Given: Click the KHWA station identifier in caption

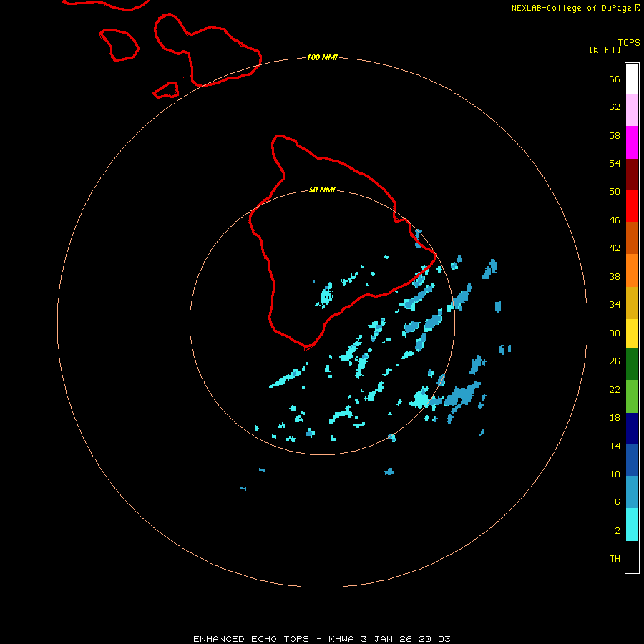Looking at the screenshot, I should (x=342, y=639).
